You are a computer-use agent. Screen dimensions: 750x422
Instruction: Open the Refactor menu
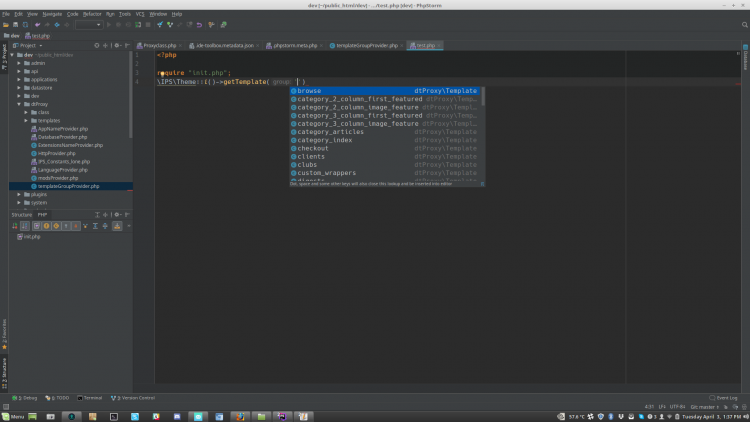click(92, 15)
